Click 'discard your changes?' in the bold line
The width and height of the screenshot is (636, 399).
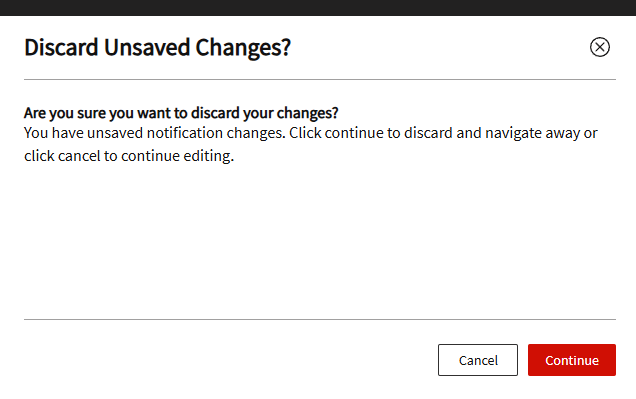[x=264, y=113]
